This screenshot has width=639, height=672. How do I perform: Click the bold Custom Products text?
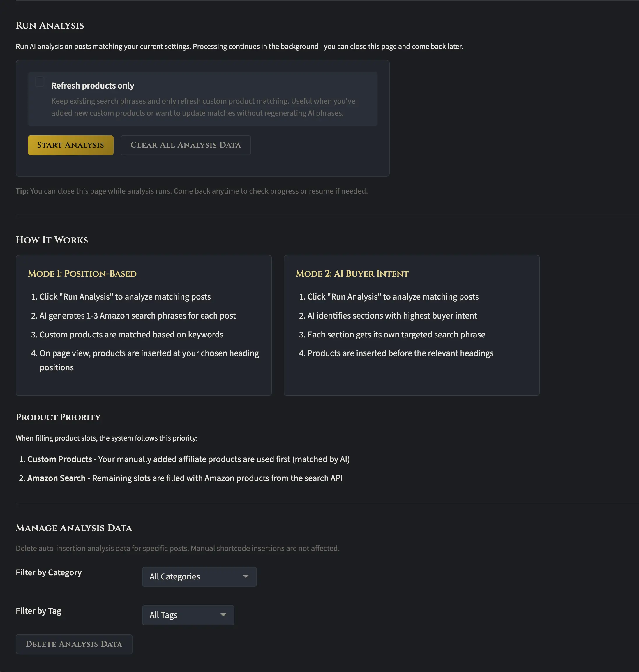coord(60,459)
